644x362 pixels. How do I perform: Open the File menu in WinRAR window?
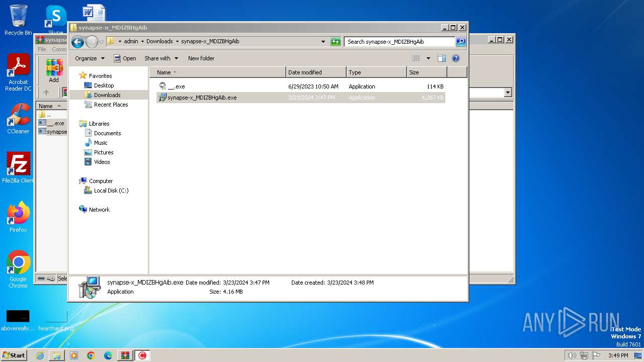[42, 49]
